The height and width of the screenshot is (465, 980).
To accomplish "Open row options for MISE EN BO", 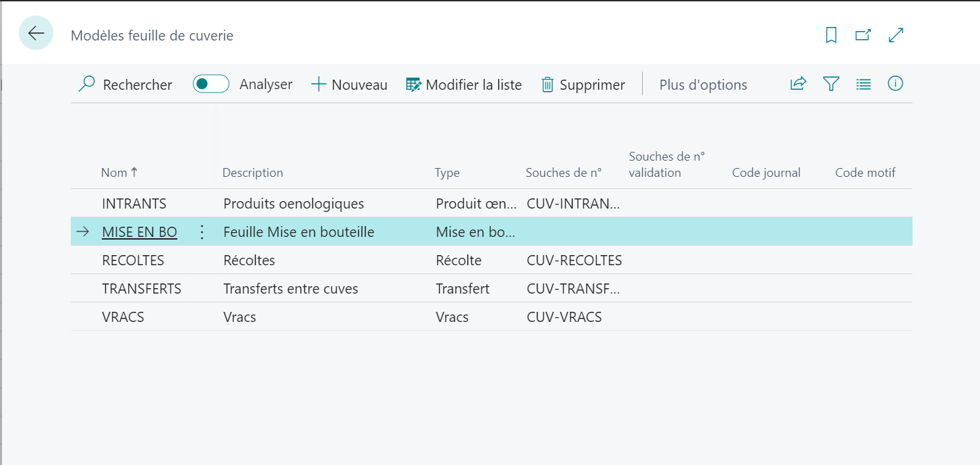I will click(201, 232).
